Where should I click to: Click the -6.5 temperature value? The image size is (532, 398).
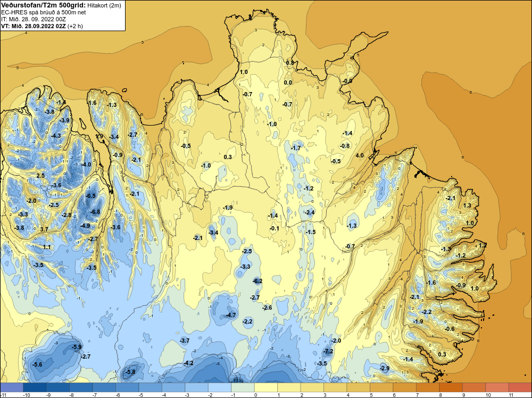point(90,196)
